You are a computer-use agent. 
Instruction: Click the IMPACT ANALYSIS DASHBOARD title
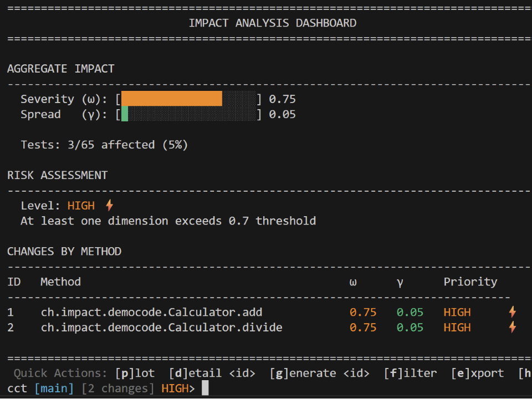(273, 23)
